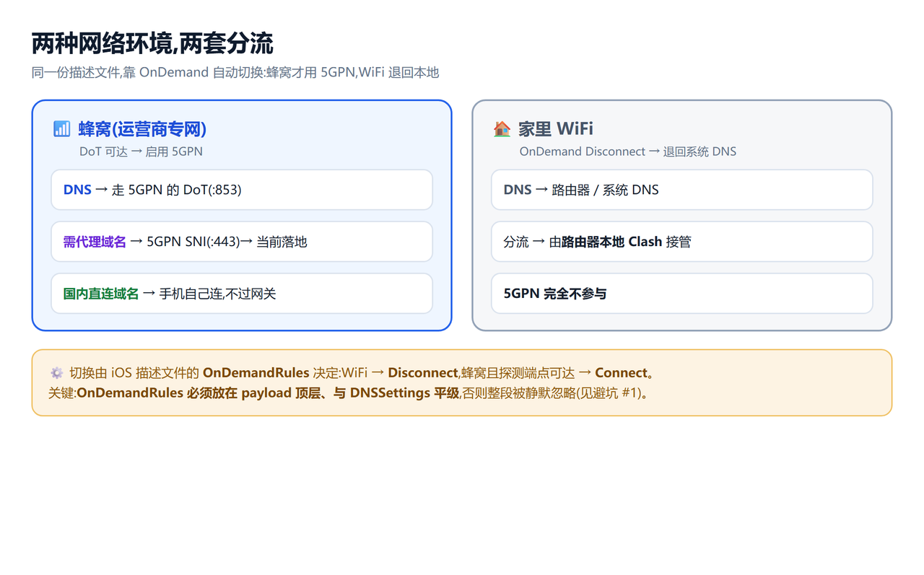
Task: Click the subtitle starting with 同一份描述文件
Action: [235, 72]
